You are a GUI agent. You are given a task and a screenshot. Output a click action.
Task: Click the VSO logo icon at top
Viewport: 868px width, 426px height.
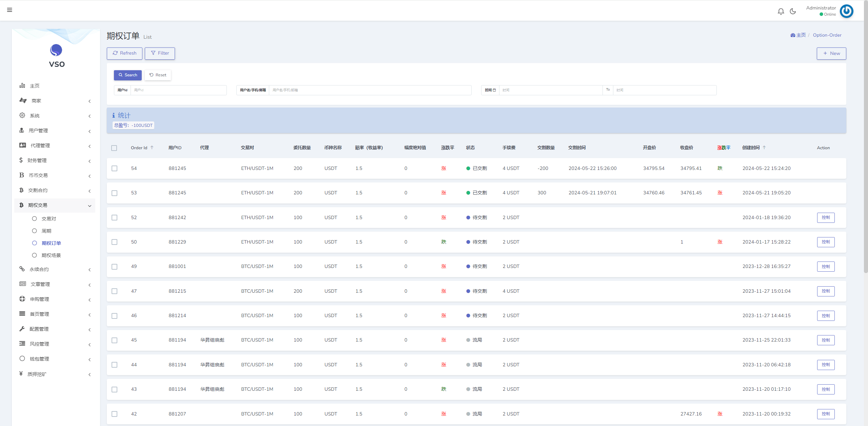pyautogui.click(x=55, y=50)
